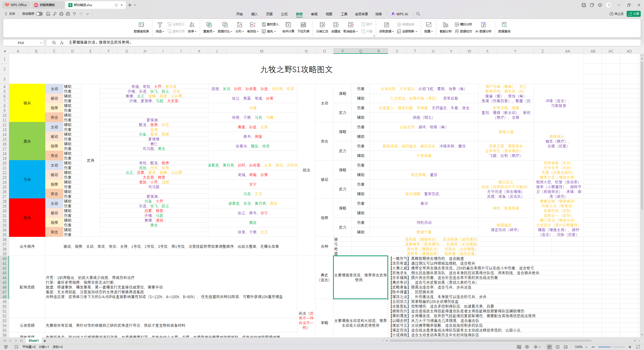Open WPS AI from the ribbon
This screenshot has height=350, width=644.
click(x=400, y=14)
